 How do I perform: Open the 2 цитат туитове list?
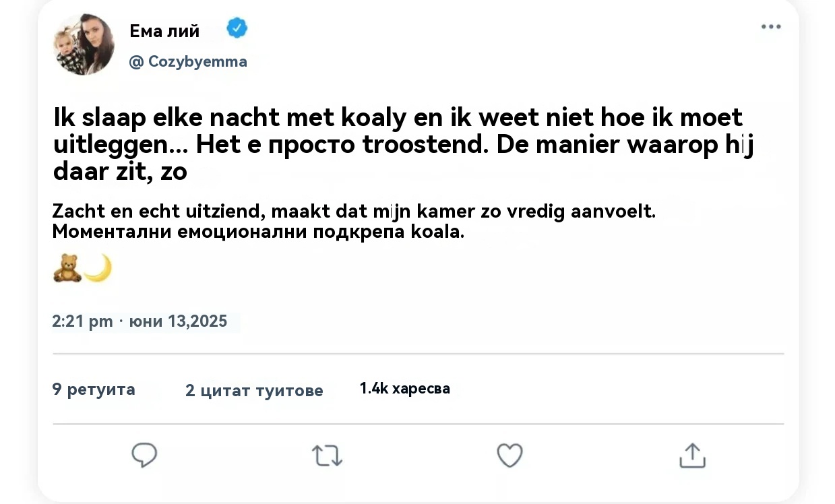coord(254,390)
